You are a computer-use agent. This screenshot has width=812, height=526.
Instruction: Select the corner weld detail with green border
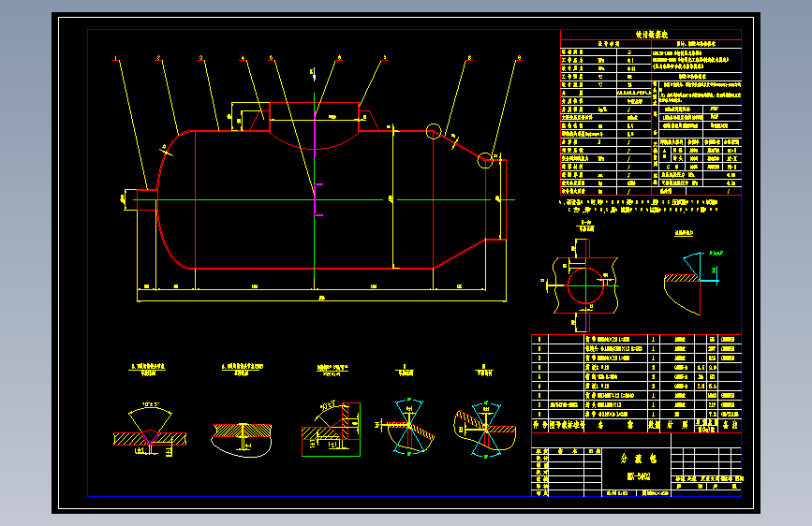coord(331,429)
